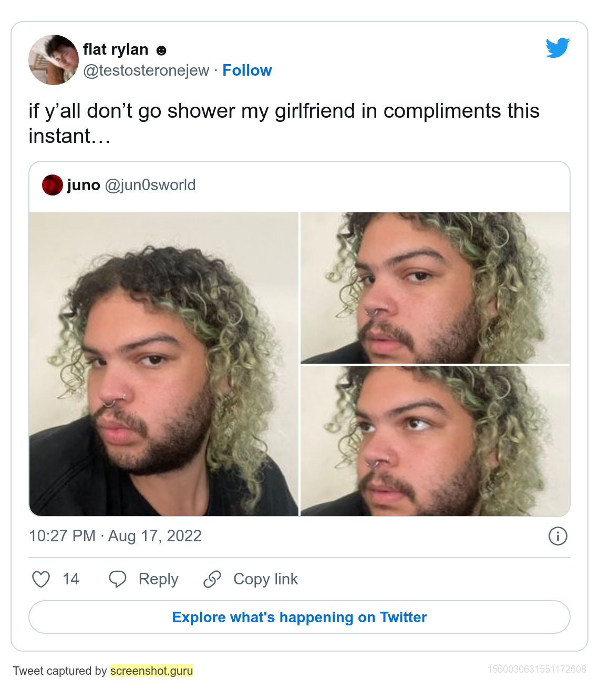Open the large left quoted photo
This screenshot has height=700, width=599.
point(164,364)
